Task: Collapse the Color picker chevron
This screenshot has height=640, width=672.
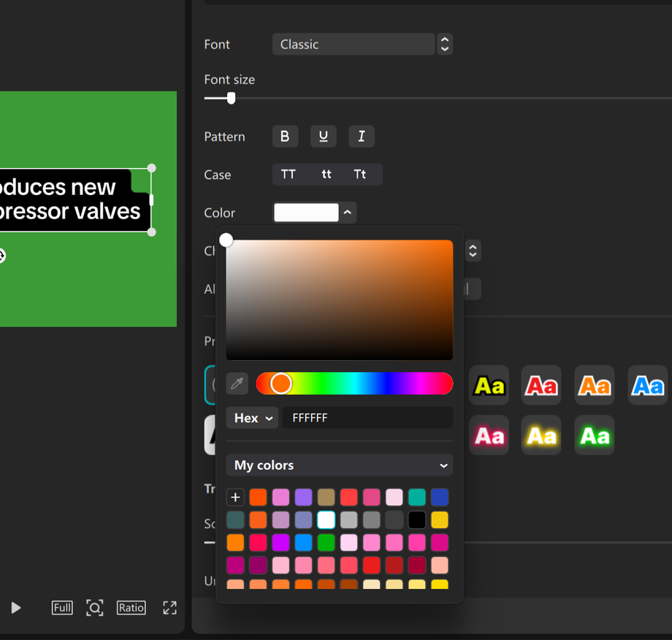Action: pyautogui.click(x=348, y=212)
